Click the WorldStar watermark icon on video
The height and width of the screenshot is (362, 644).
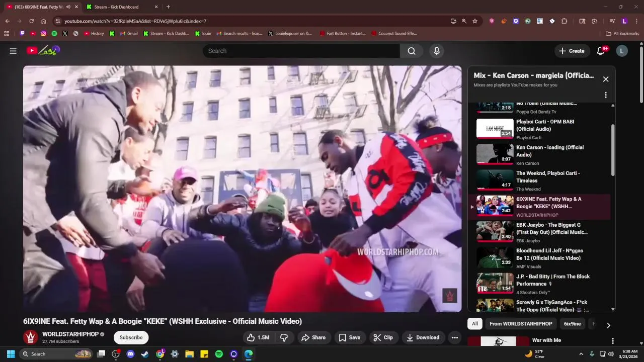coord(450,296)
